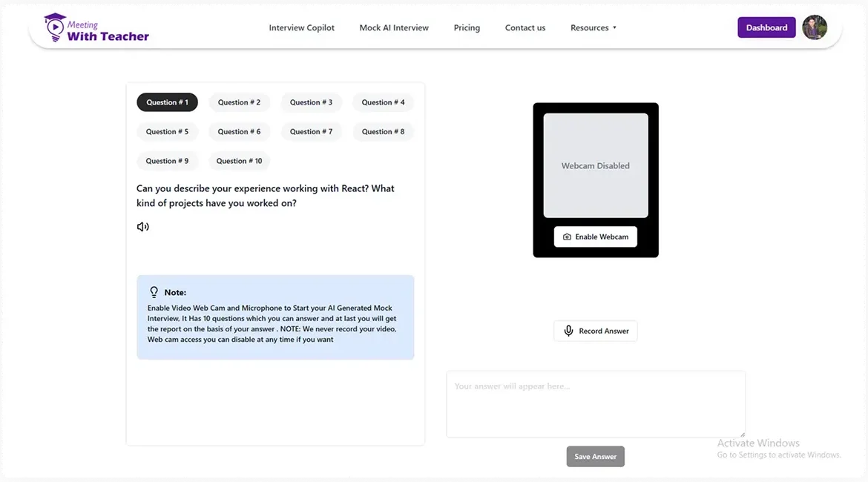The height and width of the screenshot is (482, 868).
Task: Select the Question # 1 tab
Action: (x=167, y=102)
